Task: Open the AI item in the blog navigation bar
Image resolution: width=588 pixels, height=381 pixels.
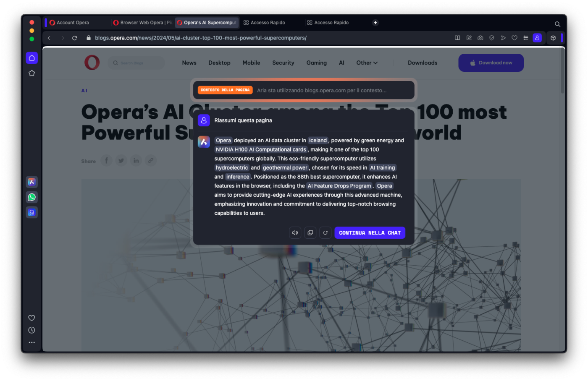Action: 341,63
